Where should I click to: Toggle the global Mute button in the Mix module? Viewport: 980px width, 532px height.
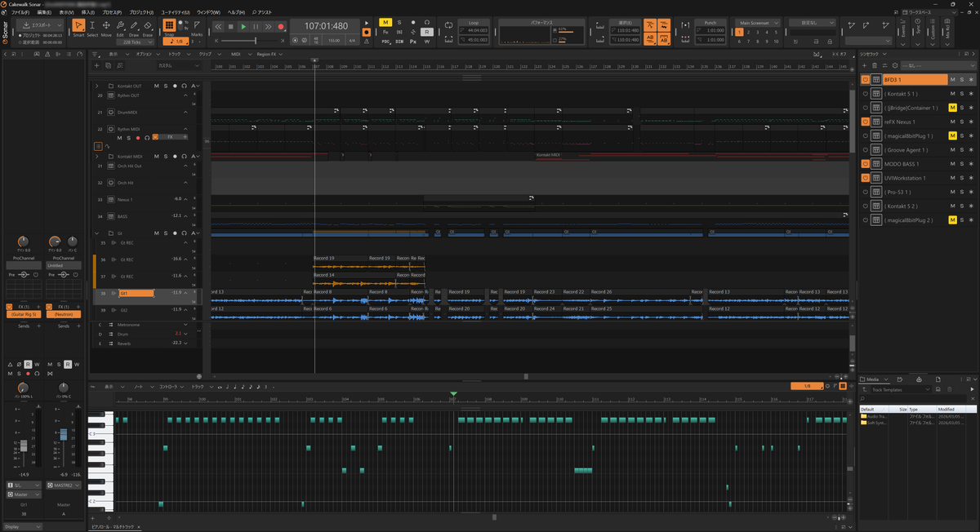[x=385, y=22]
